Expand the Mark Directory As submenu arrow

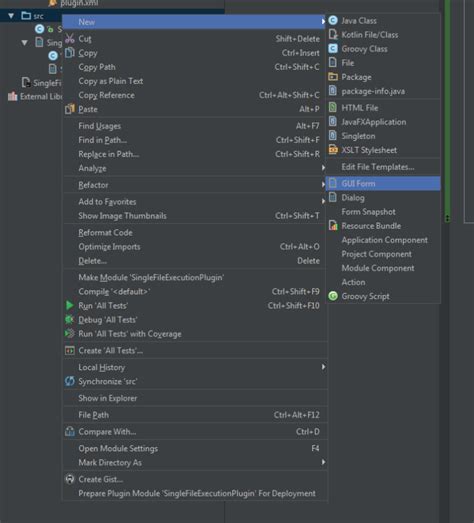coord(323,462)
